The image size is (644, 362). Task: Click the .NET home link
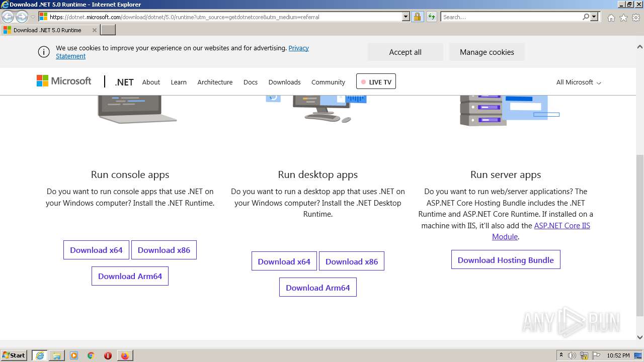(124, 82)
